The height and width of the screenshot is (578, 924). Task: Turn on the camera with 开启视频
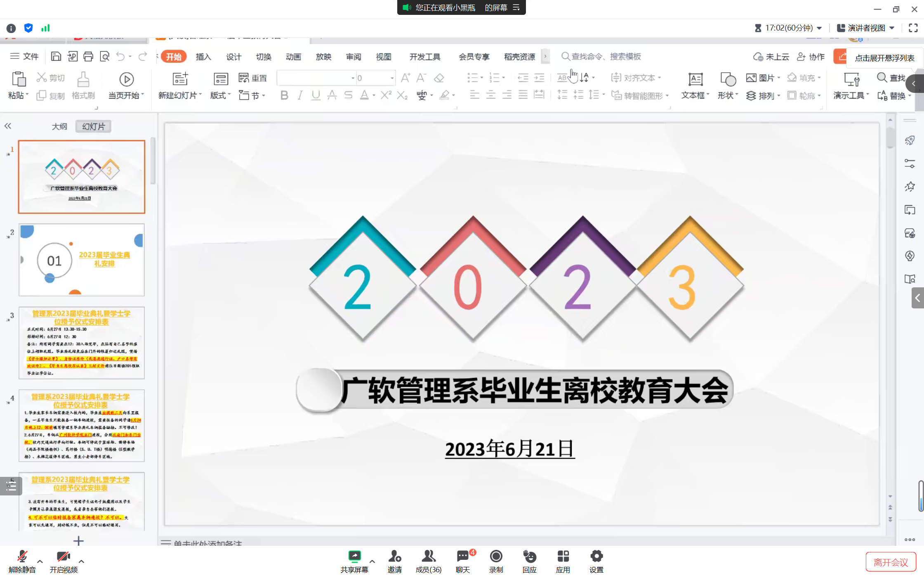[63, 557]
